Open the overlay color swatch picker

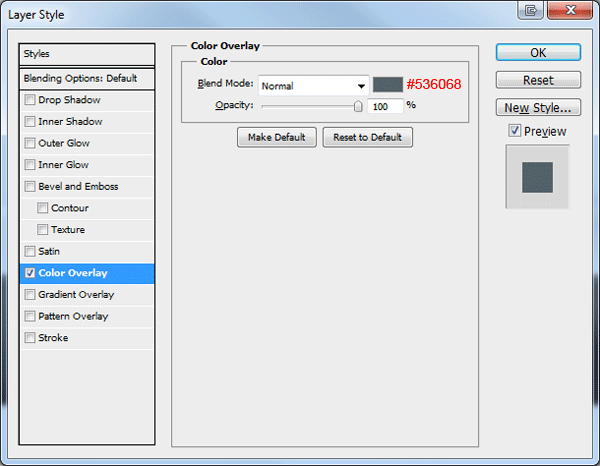[x=388, y=85]
